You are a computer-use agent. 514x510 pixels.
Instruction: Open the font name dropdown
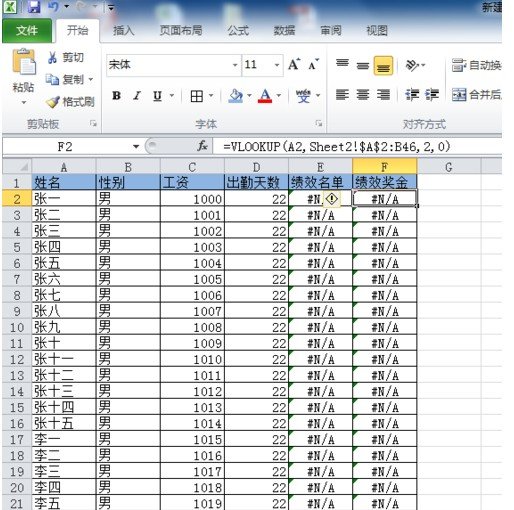click(235, 65)
